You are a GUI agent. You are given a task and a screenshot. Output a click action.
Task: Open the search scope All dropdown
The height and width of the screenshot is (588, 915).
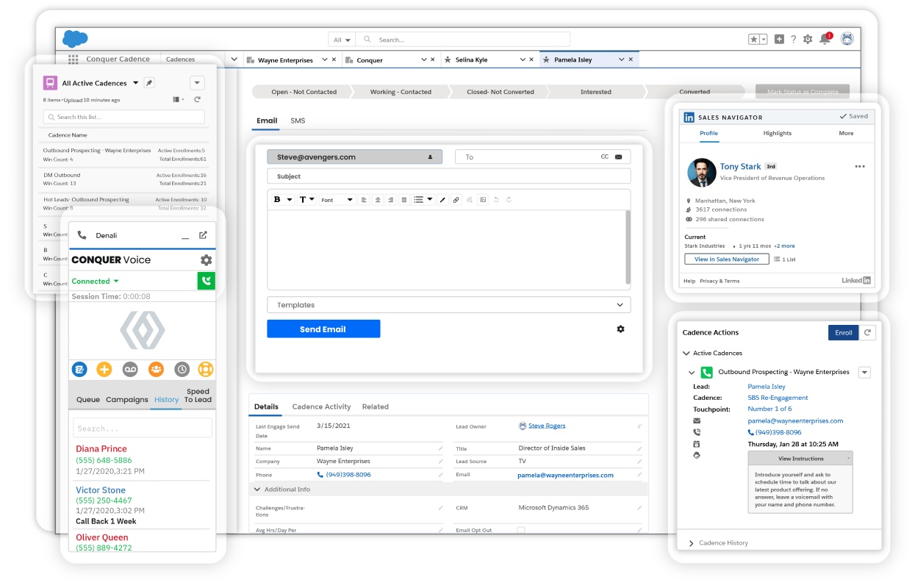coord(342,40)
